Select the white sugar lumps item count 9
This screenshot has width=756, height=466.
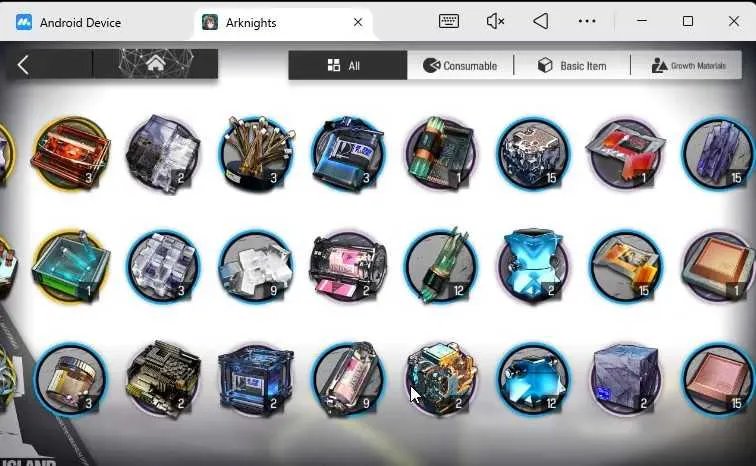coord(256,266)
